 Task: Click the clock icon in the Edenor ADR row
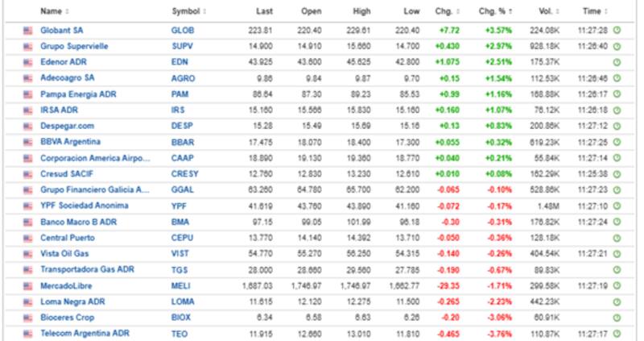(x=617, y=62)
